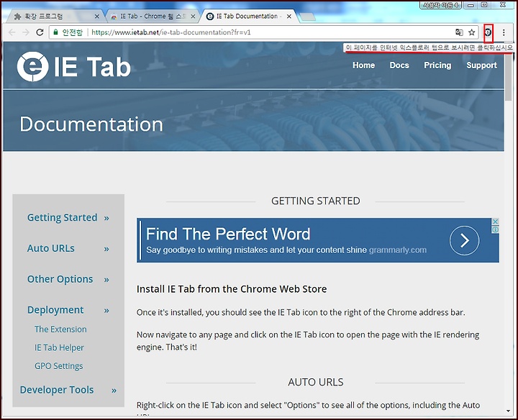Click the IE Tab logo
Screen dimensions: 518x420
pyautogui.click(x=73, y=67)
